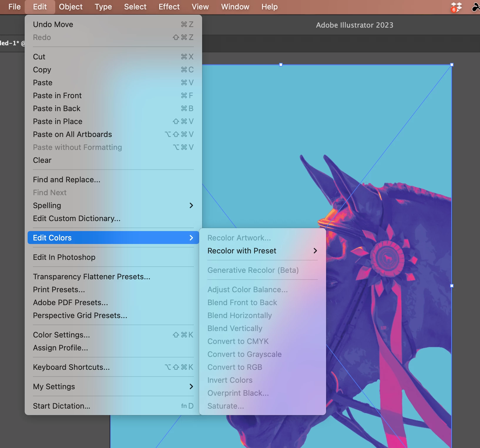This screenshot has height=448, width=480.
Task: Expand the Spelling submenu
Action: [113, 205]
